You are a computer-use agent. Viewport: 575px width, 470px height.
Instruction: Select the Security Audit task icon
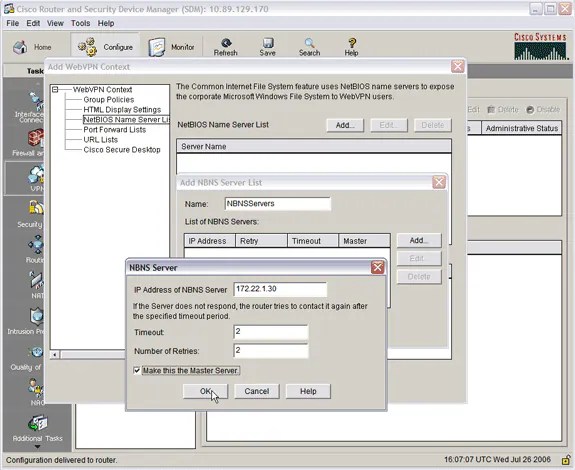pyautogui.click(x=37, y=208)
